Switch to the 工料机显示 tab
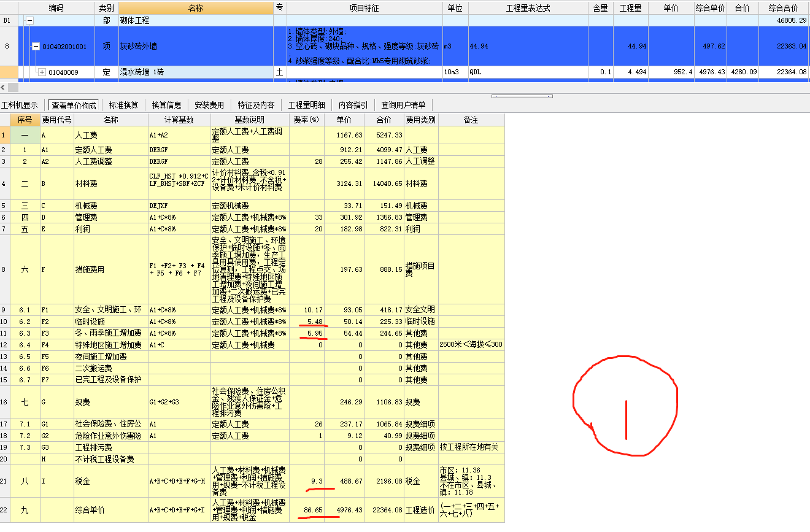The height and width of the screenshot is (532, 810). pos(20,105)
